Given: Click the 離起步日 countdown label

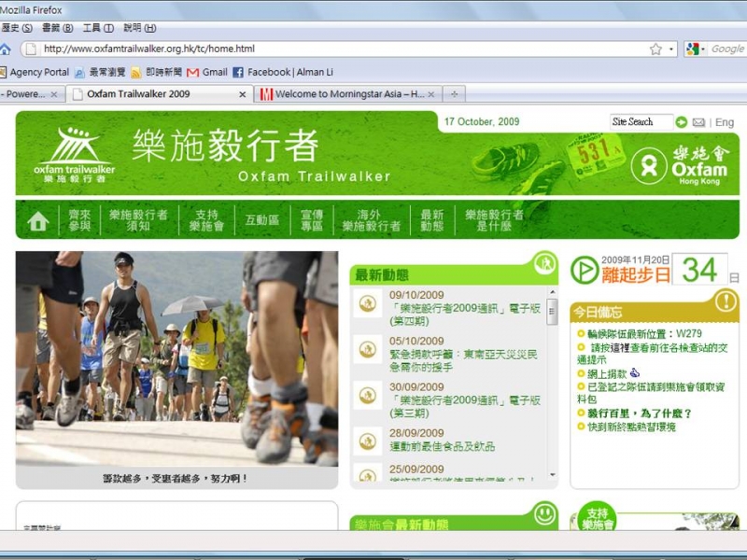Looking at the screenshot, I should click(x=636, y=274).
